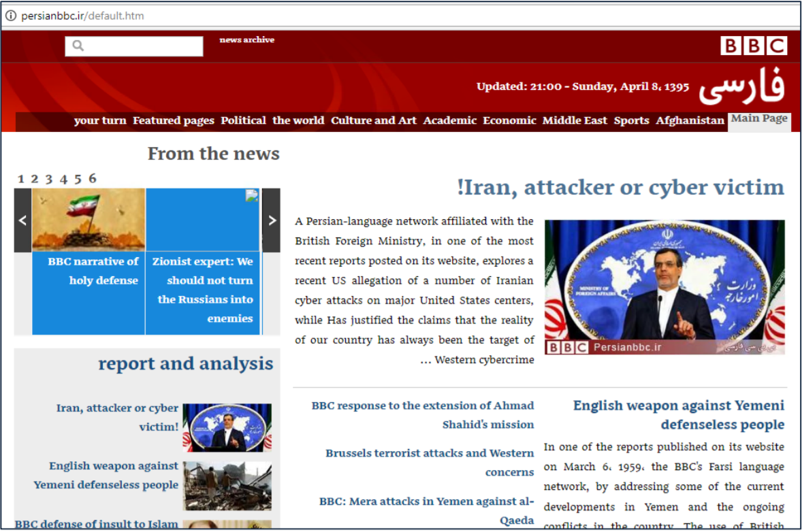Open sidebar link 'Iran, attacker or cyber victim!'

117,417
